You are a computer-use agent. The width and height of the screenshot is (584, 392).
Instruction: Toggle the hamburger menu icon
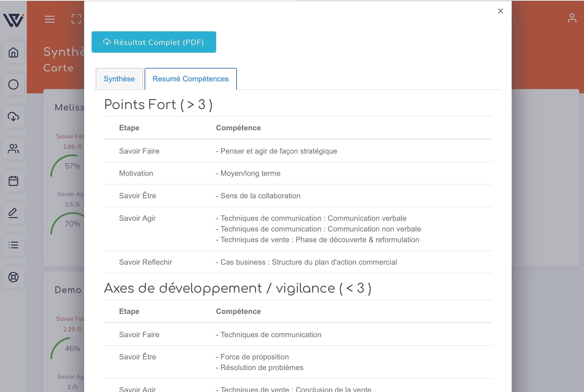pyautogui.click(x=50, y=19)
